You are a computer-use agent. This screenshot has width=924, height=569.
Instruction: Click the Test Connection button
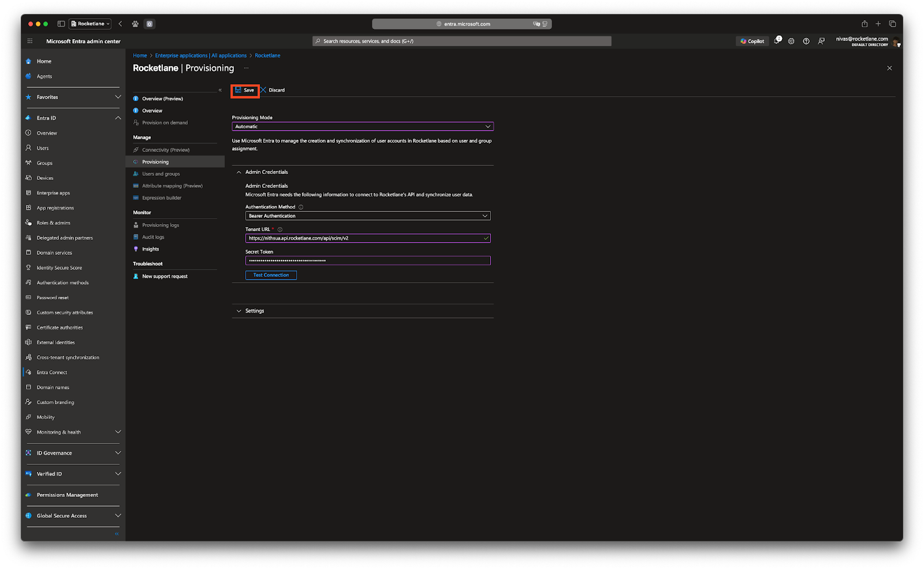tap(271, 275)
